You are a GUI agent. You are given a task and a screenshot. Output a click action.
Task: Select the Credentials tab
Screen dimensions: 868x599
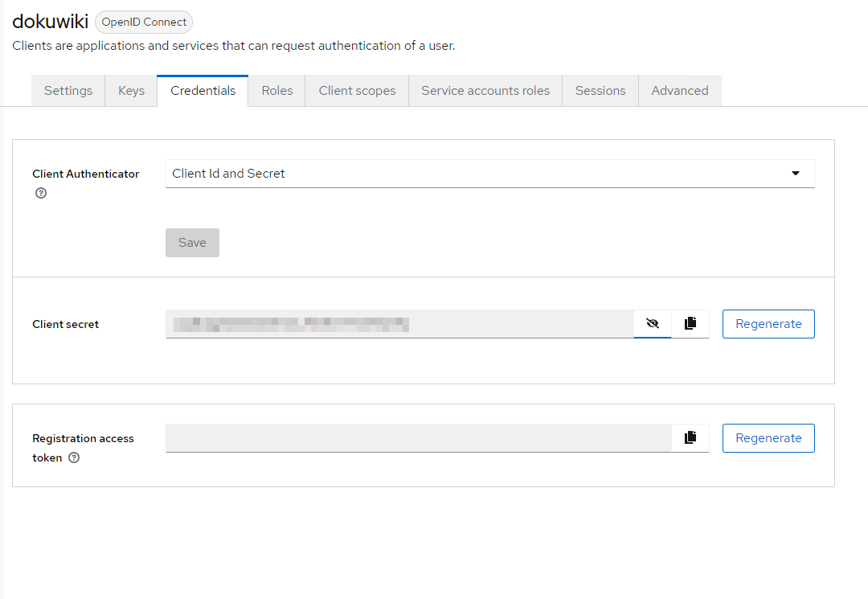pyautogui.click(x=203, y=91)
